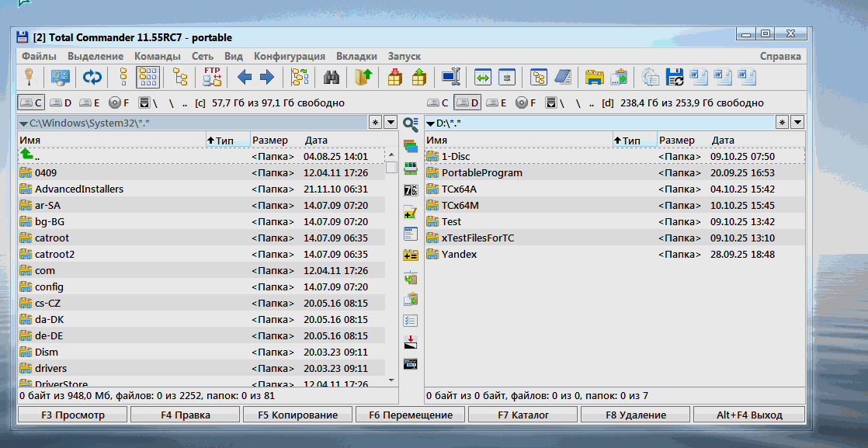Select drive E in the left drive bar
The height and width of the screenshot is (448, 868).
pos(89,103)
